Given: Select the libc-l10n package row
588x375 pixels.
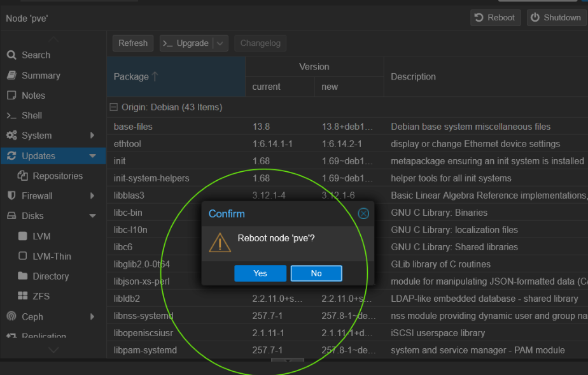Looking at the screenshot, I should click(x=347, y=230).
